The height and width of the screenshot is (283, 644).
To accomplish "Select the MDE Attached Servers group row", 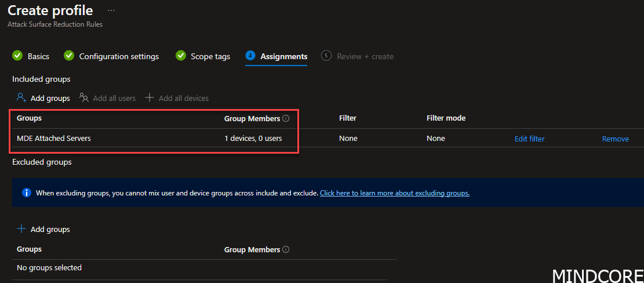I will pyautogui.click(x=328, y=139).
